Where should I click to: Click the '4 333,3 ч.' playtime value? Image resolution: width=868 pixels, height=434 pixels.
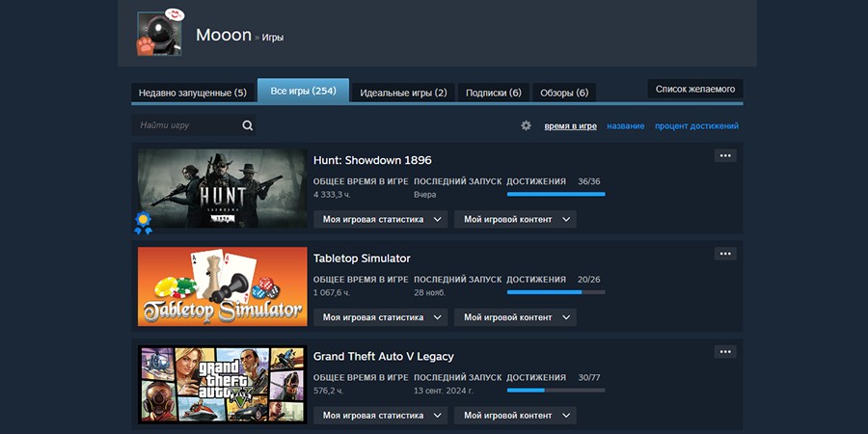click(332, 194)
